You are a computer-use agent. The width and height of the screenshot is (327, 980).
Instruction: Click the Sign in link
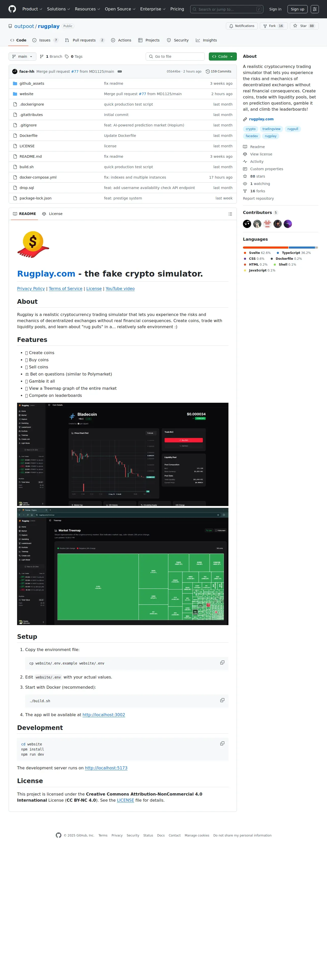coord(275,9)
